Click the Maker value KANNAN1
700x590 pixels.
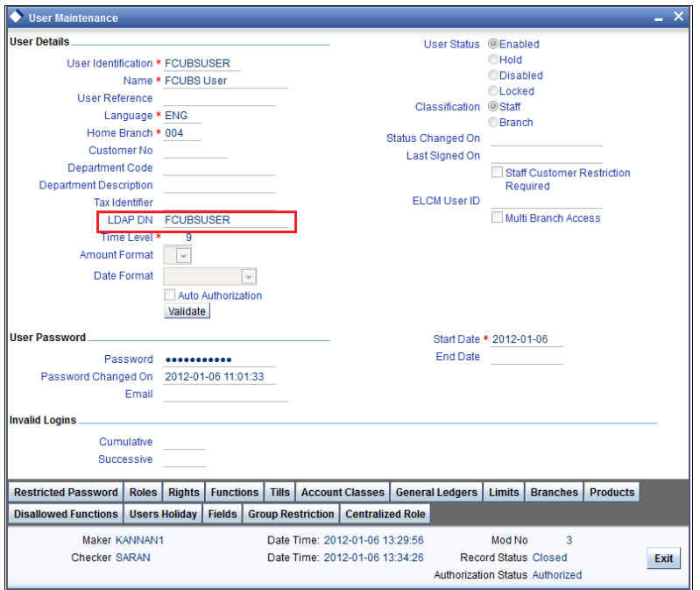coord(139,540)
